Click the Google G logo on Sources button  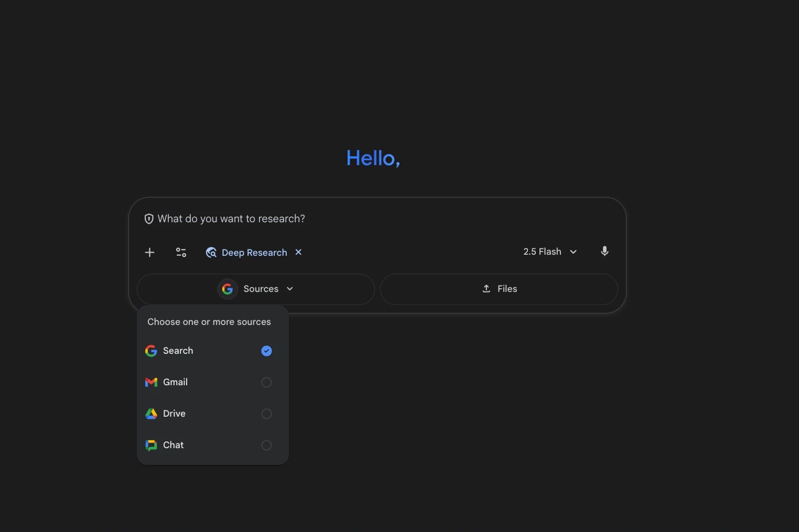pos(228,289)
